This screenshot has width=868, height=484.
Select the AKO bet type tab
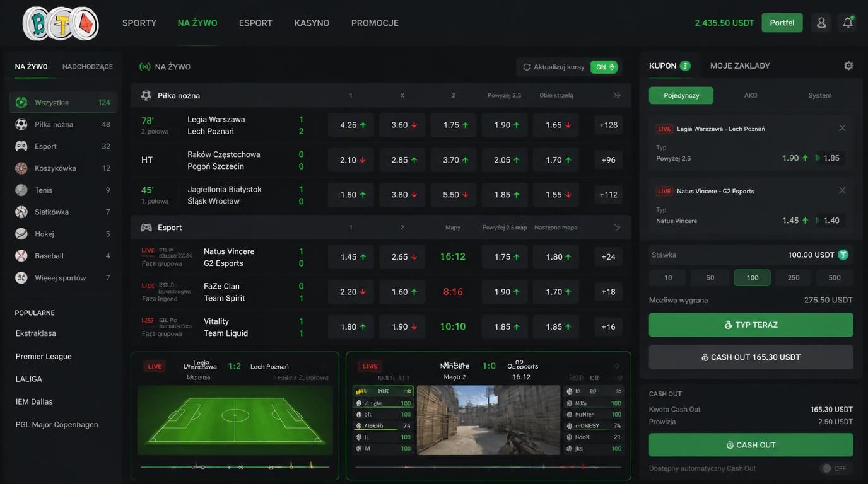751,95
